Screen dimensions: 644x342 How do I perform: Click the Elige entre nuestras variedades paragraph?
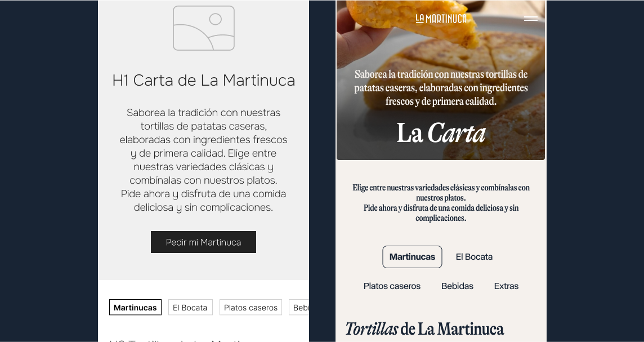tap(441, 203)
